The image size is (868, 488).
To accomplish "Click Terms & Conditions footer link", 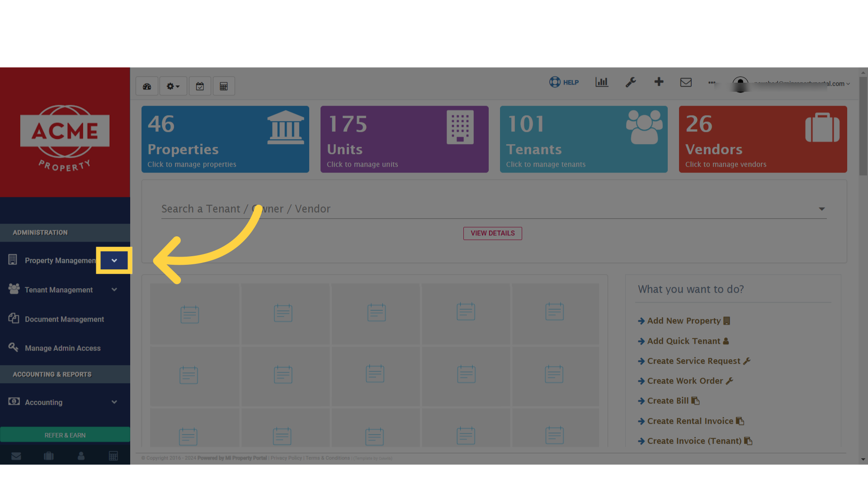I will 328,458.
